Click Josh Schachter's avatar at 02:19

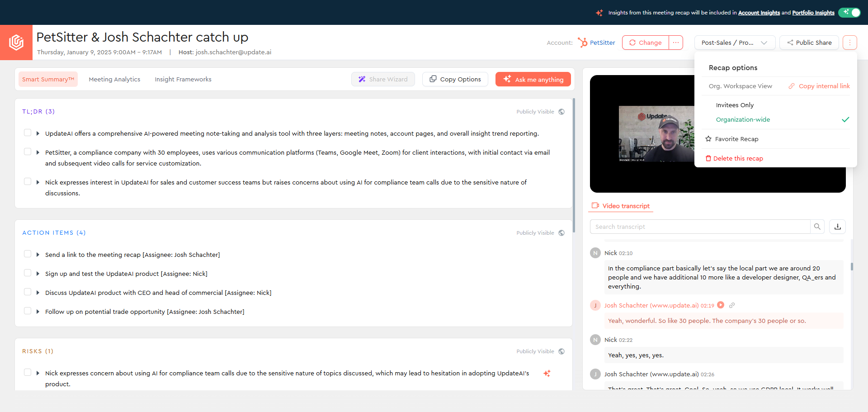[595, 305]
